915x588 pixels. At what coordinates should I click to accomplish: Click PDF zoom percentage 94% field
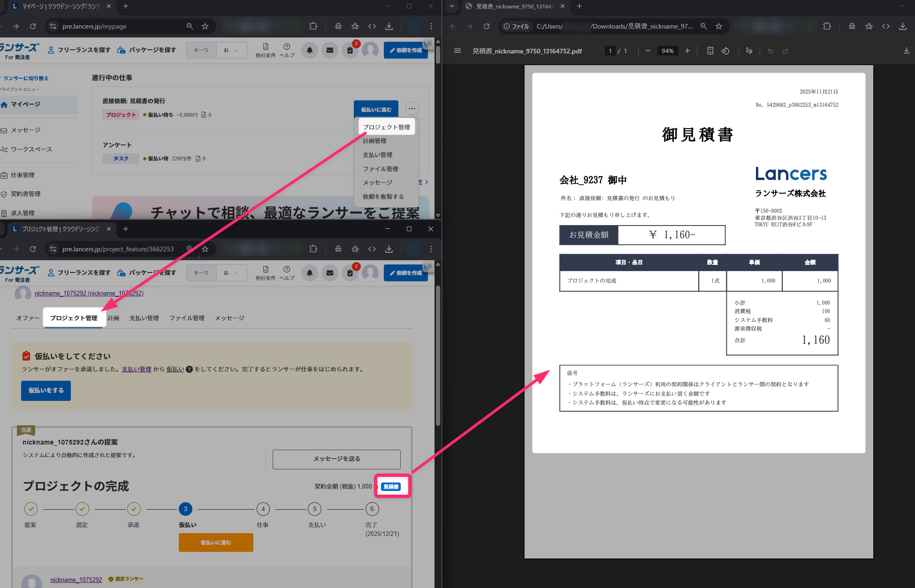click(667, 51)
